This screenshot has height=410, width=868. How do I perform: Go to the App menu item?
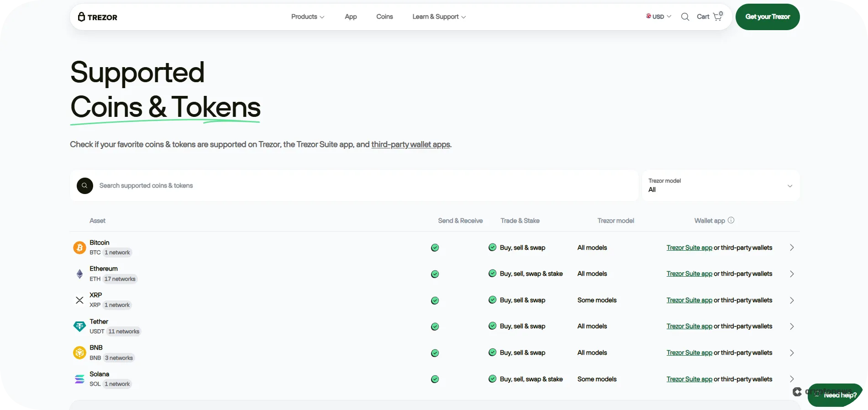coord(351,17)
